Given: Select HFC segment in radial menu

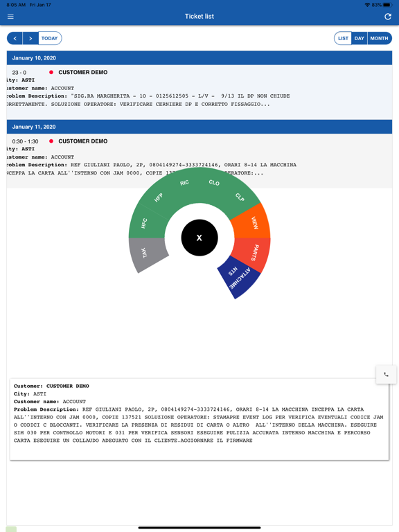Looking at the screenshot, I should 146,222.
